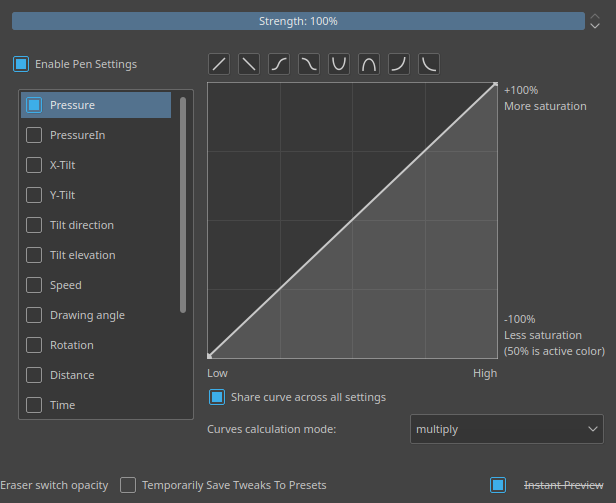616x503 pixels.
Task: Select the X-Tilt row label
Action: coord(62,165)
